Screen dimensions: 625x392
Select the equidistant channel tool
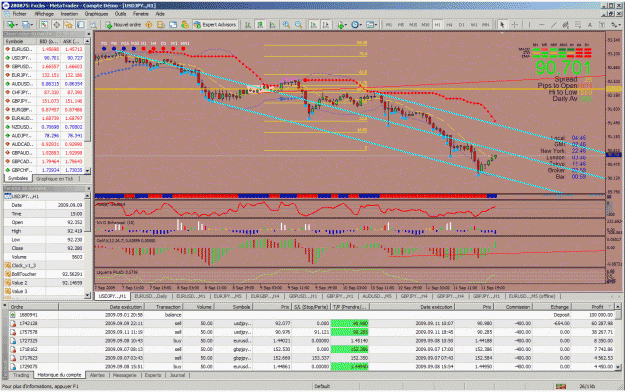(x=566, y=25)
